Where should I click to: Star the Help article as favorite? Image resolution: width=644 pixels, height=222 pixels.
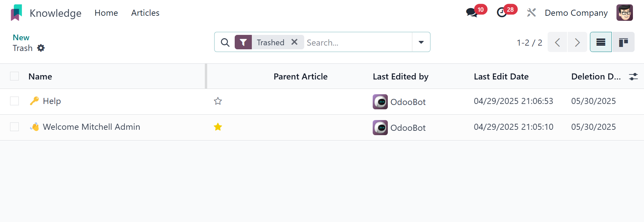point(218,101)
